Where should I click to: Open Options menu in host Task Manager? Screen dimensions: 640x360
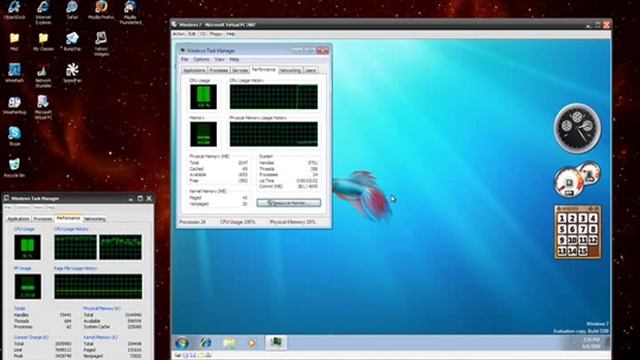pos(23,208)
